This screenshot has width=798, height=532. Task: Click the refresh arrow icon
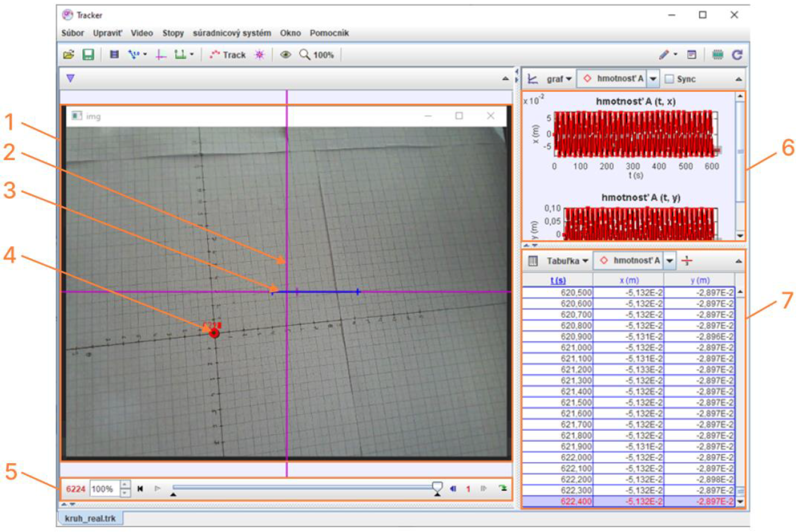click(737, 55)
